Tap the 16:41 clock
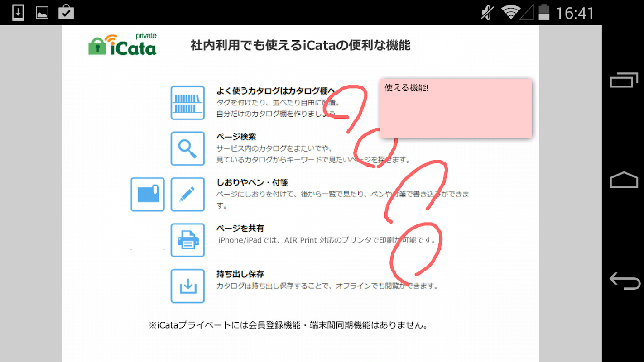Viewport: 644px width, 362px height. tap(575, 13)
